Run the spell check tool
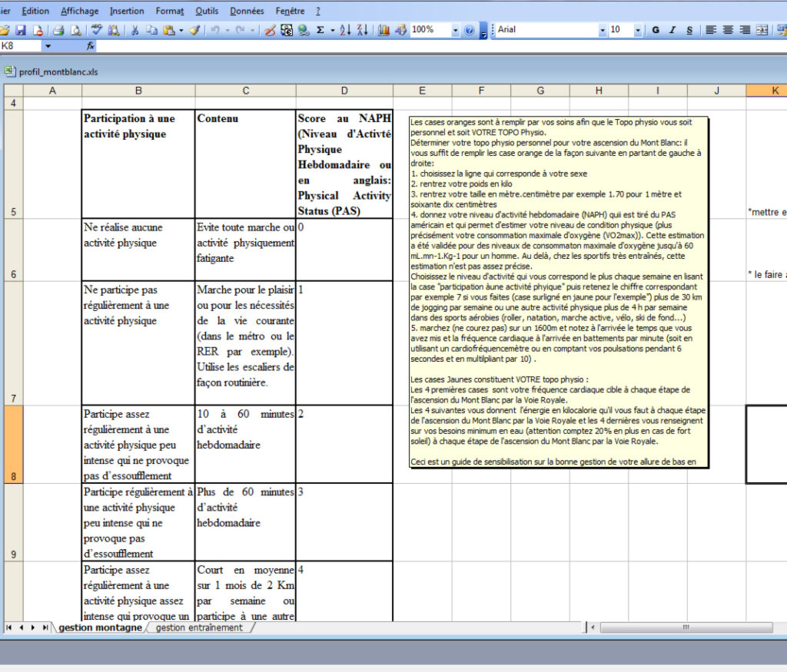The width and height of the screenshot is (787, 672). tap(97, 30)
